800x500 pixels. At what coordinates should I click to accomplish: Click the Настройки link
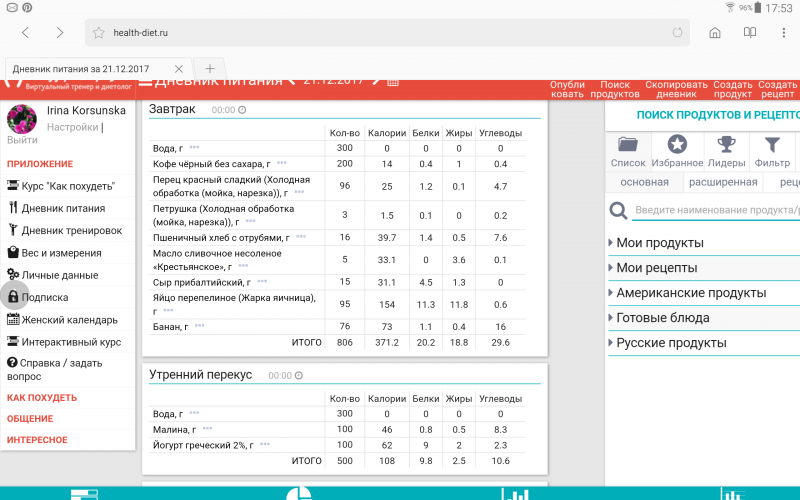(x=72, y=127)
